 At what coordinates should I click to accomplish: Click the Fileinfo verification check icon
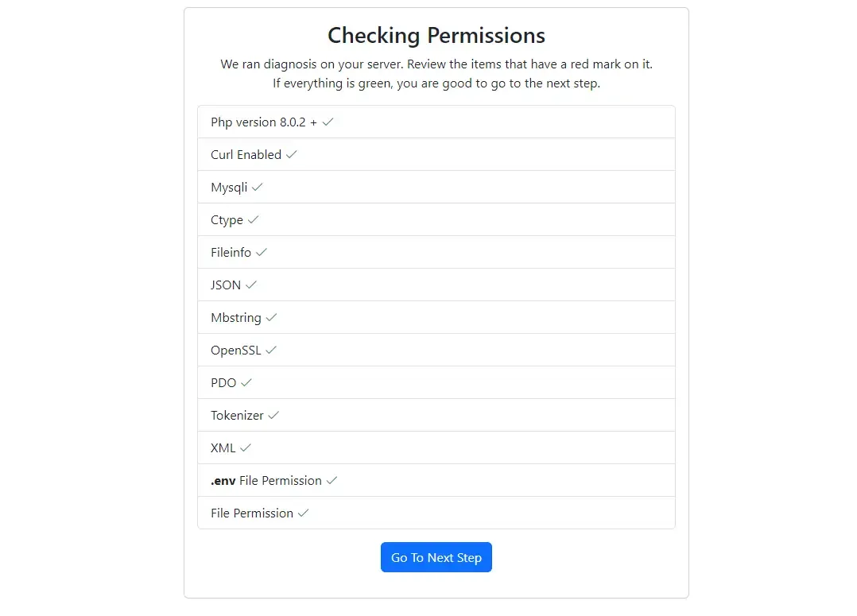point(261,252)
